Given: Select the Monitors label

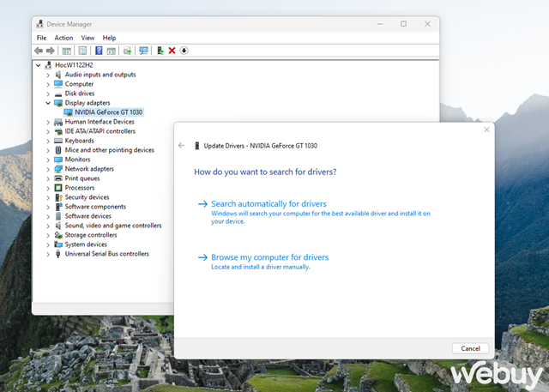Looking at the screenshot, I should click(77, 160).
